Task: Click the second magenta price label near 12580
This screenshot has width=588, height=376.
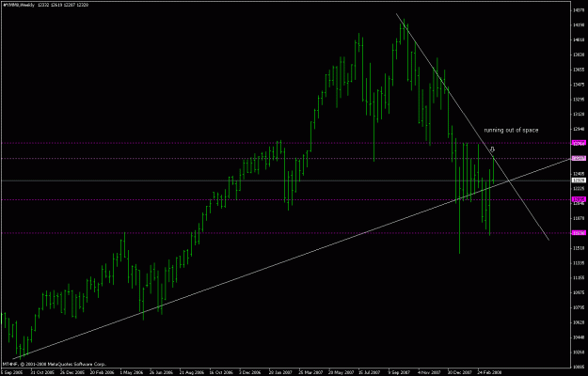Action: (x=577, y=159)
